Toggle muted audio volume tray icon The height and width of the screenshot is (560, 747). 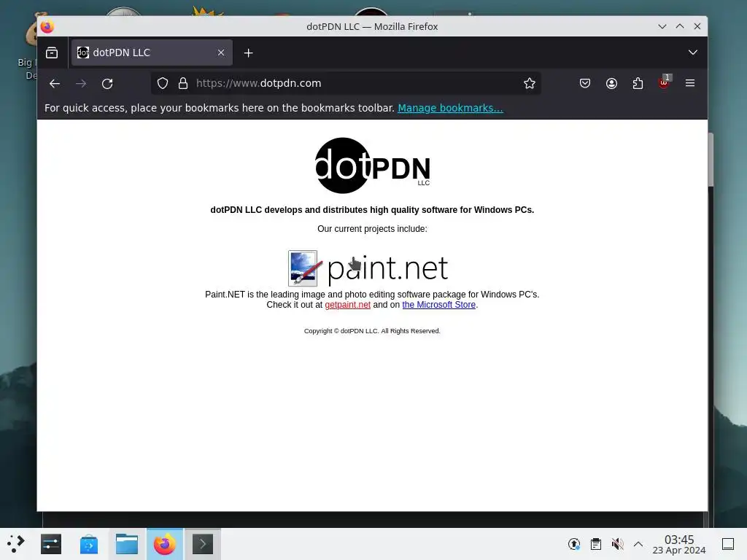[617, 544]
